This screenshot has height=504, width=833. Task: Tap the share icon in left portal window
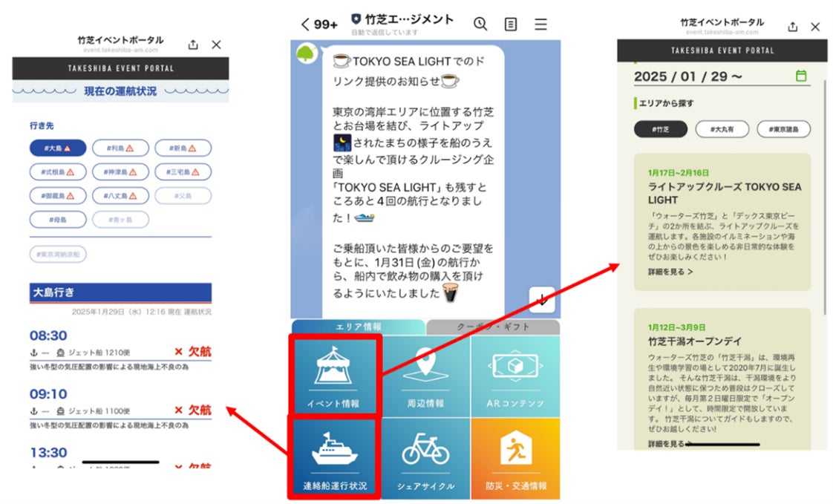point(193,45)
